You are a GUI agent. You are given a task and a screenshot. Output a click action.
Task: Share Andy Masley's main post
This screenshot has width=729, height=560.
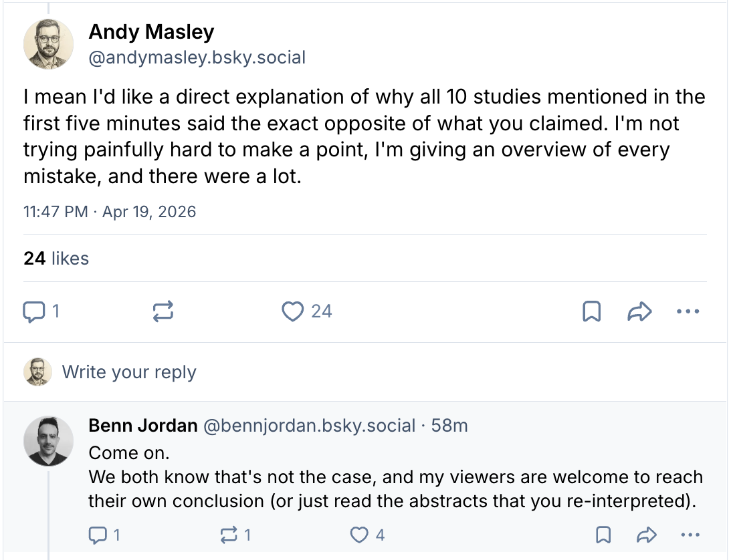click(639, 311)
